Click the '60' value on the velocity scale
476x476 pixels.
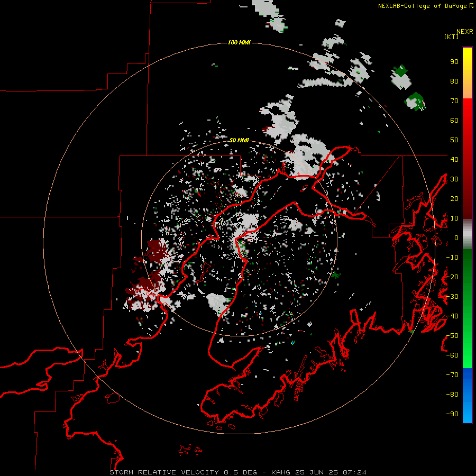click(454, 120)
